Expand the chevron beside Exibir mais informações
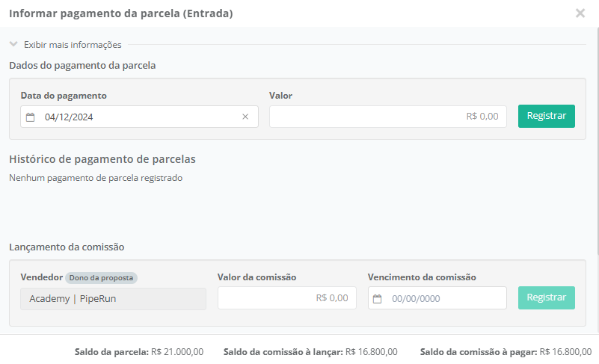Image resolution: width=599 pixels, height=364 pixels. tap(13, 44)
